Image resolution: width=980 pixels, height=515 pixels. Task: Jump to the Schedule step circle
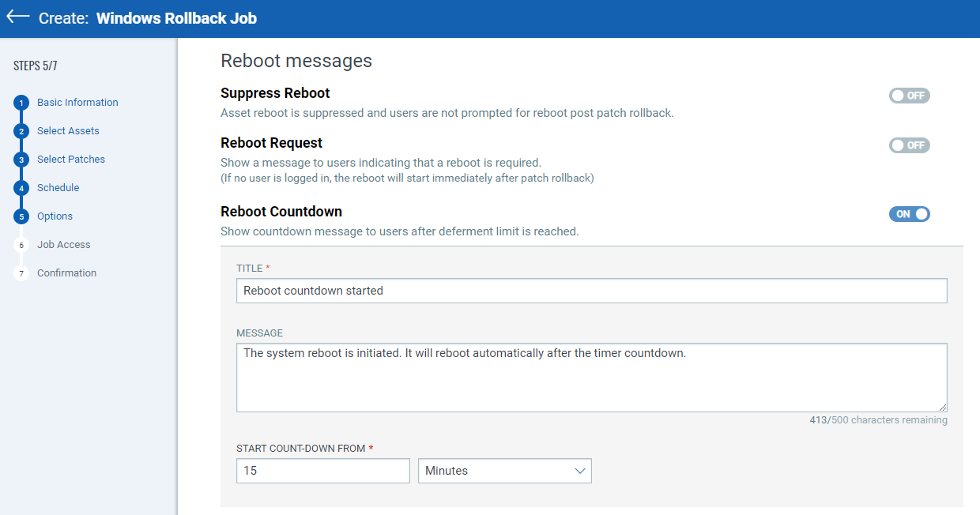(x=21, y=187)
